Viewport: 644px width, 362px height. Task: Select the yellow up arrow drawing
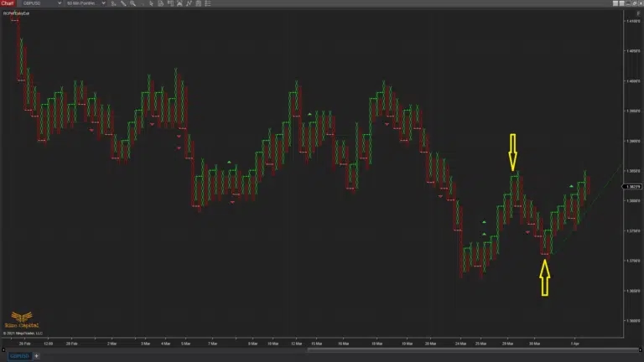[x=545, y=277]
